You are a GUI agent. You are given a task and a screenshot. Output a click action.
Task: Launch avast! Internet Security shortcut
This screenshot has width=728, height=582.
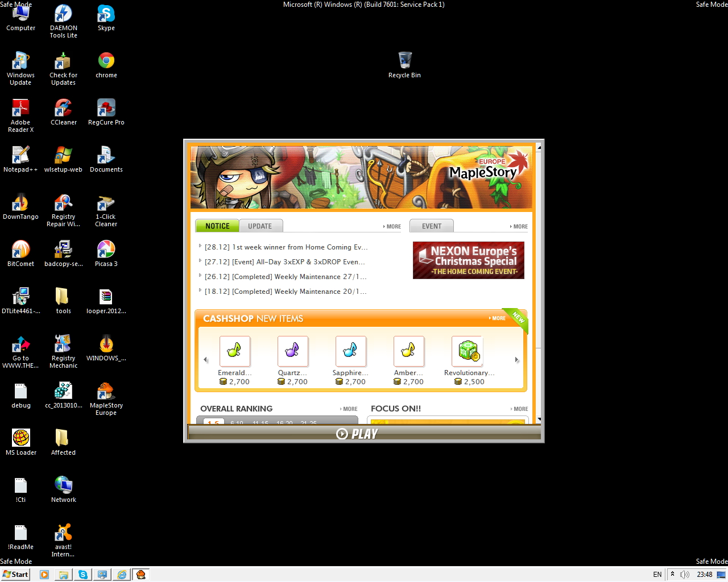click(63, 541)
